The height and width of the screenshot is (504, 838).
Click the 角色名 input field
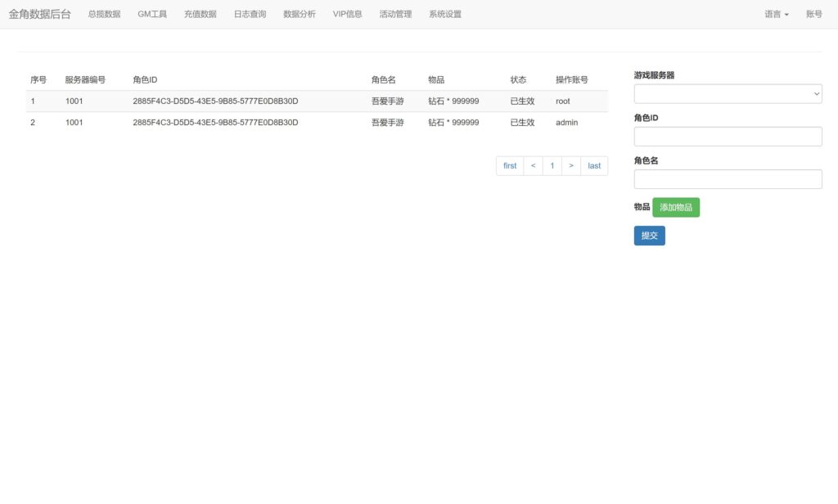pos(728,178)
